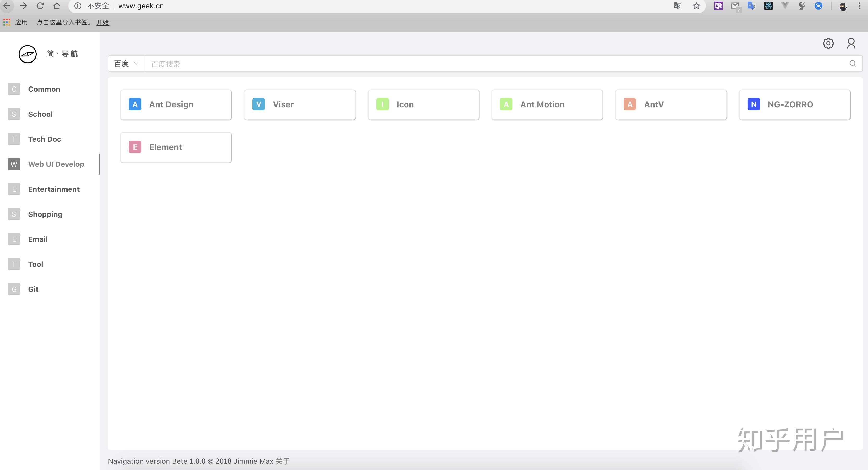This screenshot has width=868, height=470.
Task: Click the 关于 link in footer
Action: click(x=282, y=461)
